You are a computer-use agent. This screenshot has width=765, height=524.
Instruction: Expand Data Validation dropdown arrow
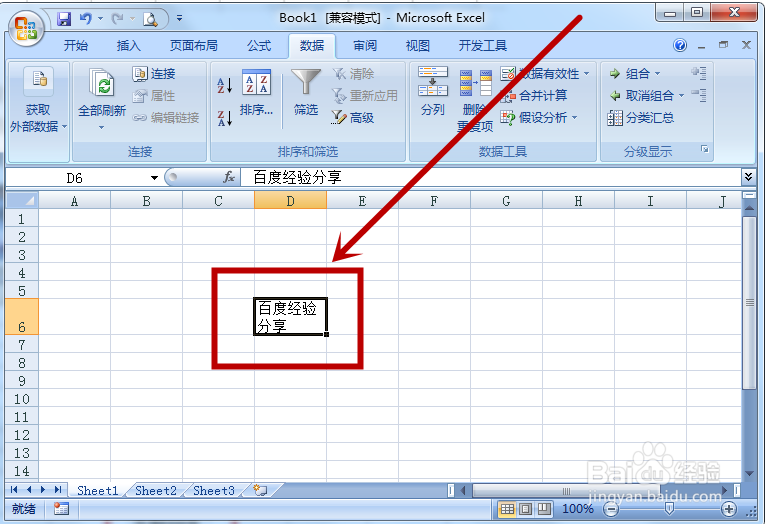pyautogui.click(x=586, y=74)
